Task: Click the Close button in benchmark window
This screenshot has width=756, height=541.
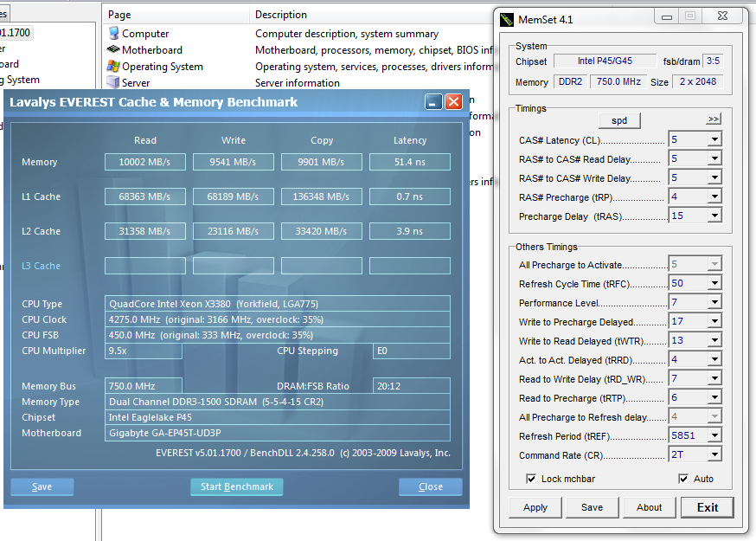Action: pyautogui.click(x=431, y=486)
